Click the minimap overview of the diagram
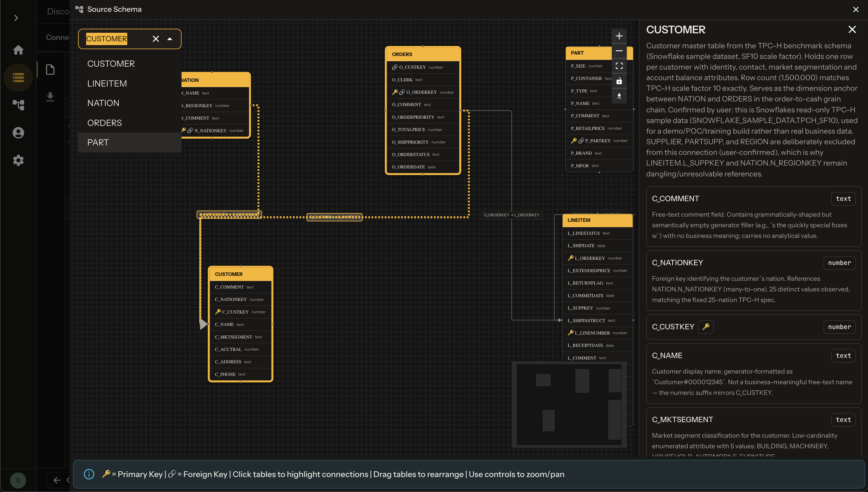868x492 pixels. (569, 404)
